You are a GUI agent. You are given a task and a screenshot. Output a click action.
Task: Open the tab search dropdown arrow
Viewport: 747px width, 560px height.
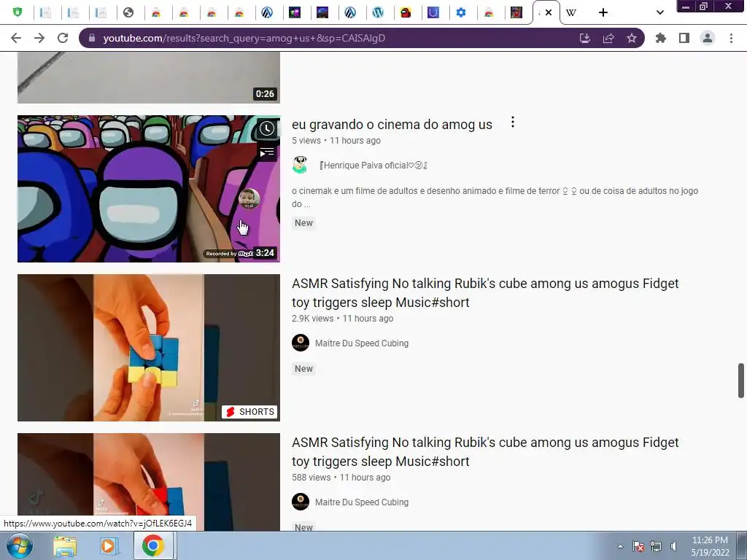659,12
